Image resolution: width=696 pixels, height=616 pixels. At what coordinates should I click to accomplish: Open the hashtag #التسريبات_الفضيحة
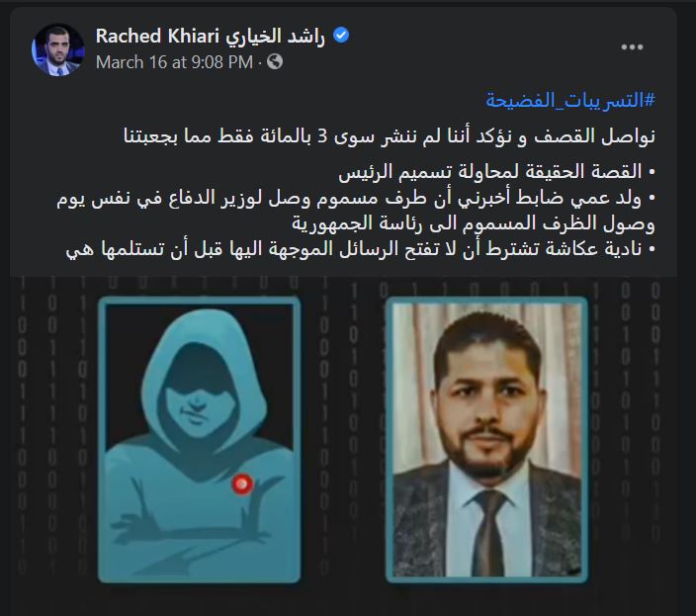coord(570,100)
